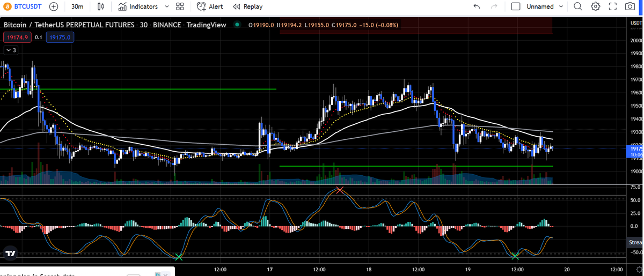Click the 17 date label on time axis
The image size is (644, 276).
pos(269,269)
